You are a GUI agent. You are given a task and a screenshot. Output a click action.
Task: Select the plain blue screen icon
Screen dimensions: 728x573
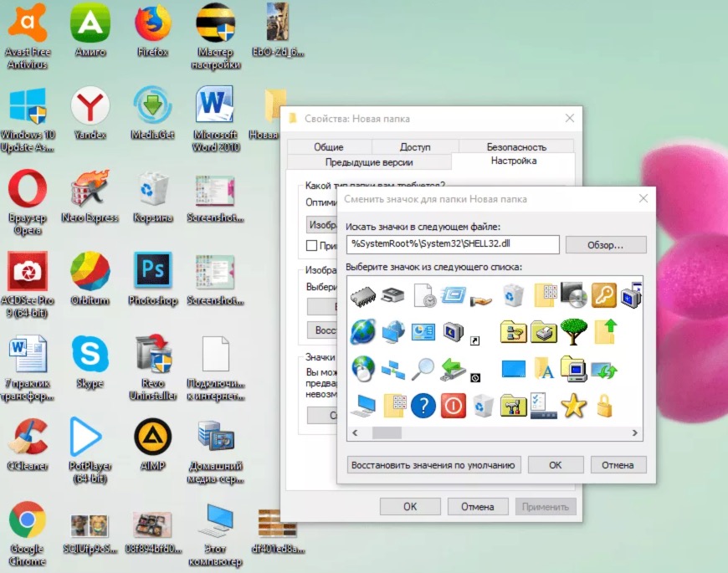coord(514,370)
